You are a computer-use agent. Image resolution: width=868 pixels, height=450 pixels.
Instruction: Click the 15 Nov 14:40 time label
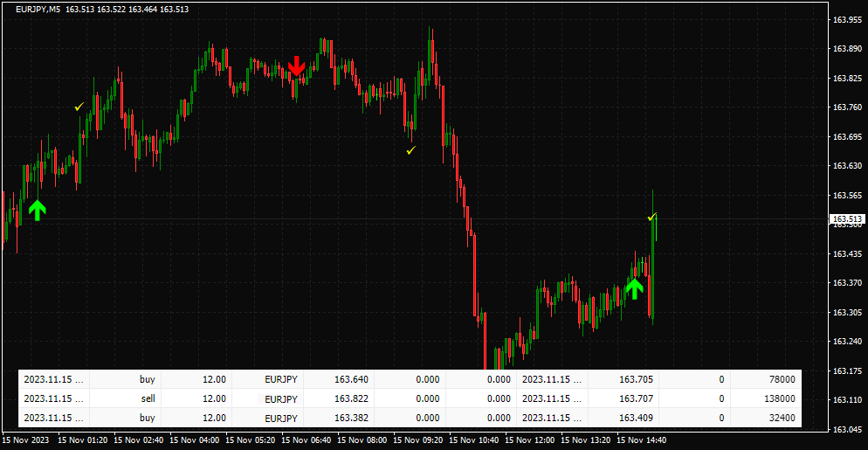pyautogui.click(x=642, y=440)
